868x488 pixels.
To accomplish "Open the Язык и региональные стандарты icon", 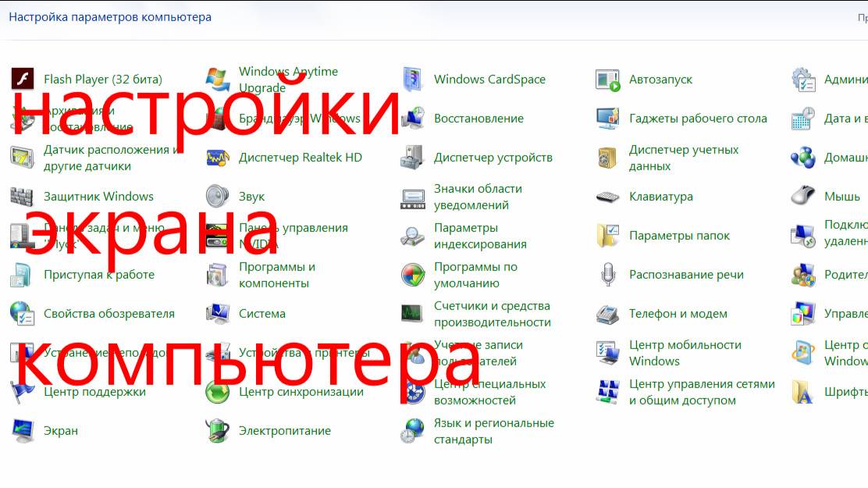I will coord(413,431).
